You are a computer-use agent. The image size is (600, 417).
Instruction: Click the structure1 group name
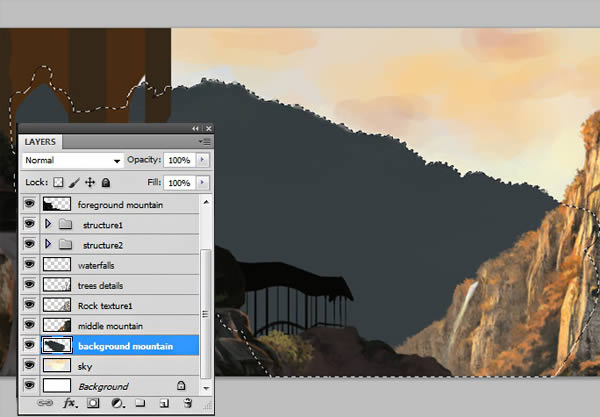(103, 225)
